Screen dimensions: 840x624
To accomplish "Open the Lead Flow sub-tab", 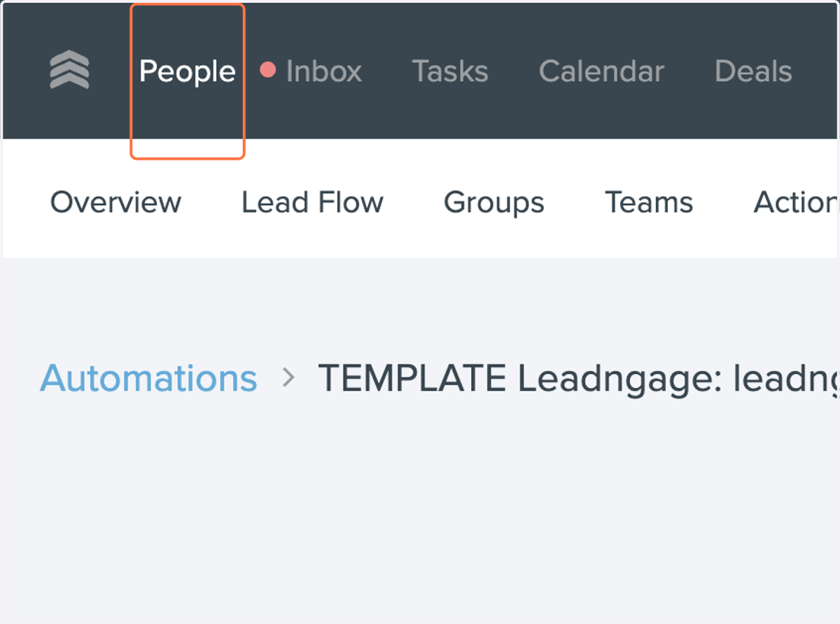I will pyautogui.click(x=312, y=202).
